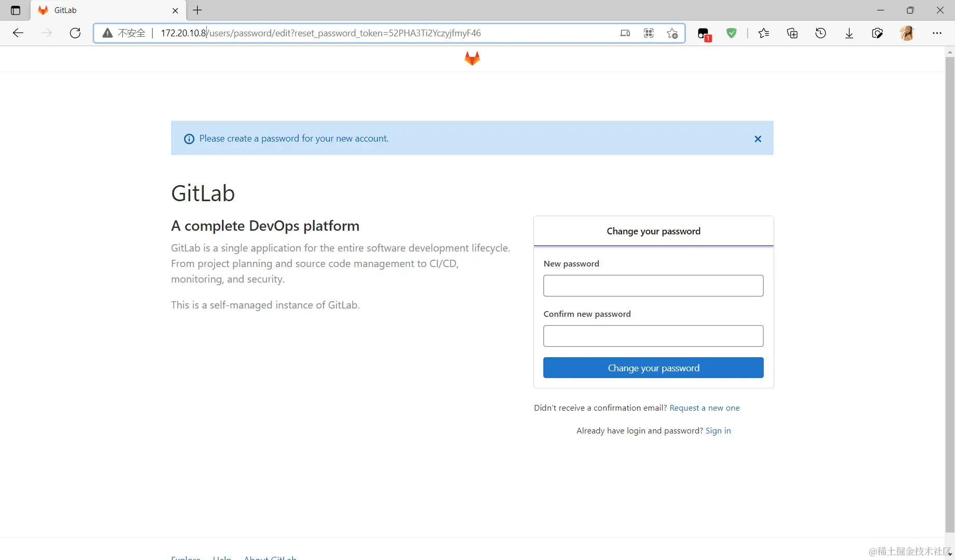This screenshot has height=560, width=955.
Task: Click the green shield extension icon
Action: [732, 33]
